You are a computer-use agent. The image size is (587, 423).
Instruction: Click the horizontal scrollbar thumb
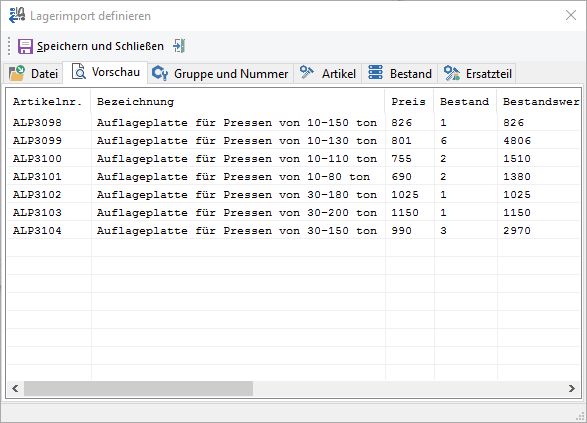pyautogui.click(x=139, y=388)
